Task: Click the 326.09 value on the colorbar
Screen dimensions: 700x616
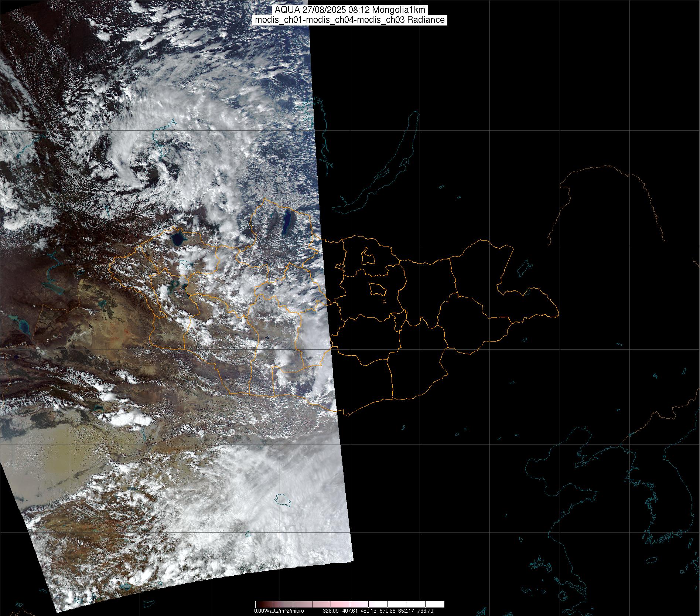Action: [x=331, y=611]
